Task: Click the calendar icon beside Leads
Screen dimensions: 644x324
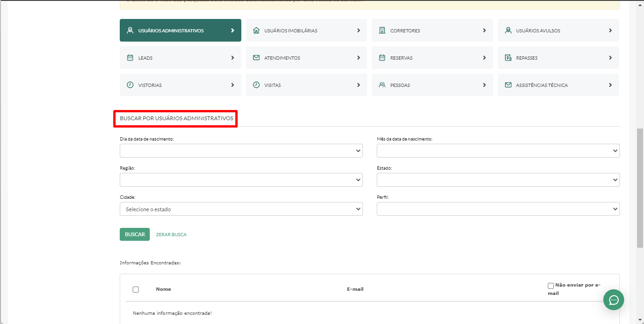Action: (x=130, y=58)
